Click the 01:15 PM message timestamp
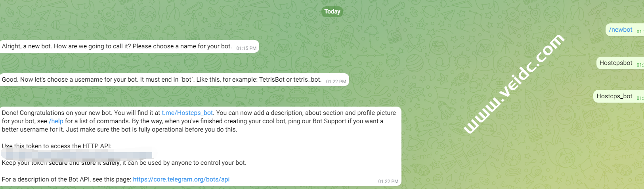The height and width of the screenshot is (189, 644). pos(246,48)
